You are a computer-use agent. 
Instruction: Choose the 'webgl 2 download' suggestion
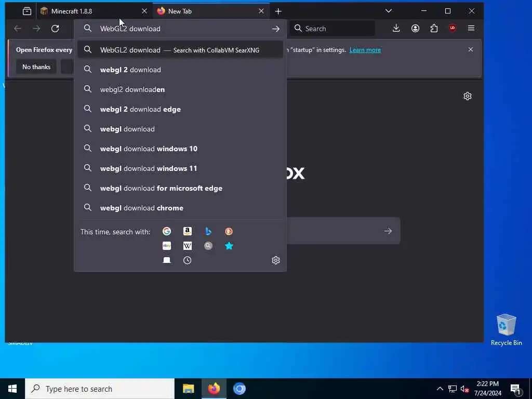(x=180, y=70)
